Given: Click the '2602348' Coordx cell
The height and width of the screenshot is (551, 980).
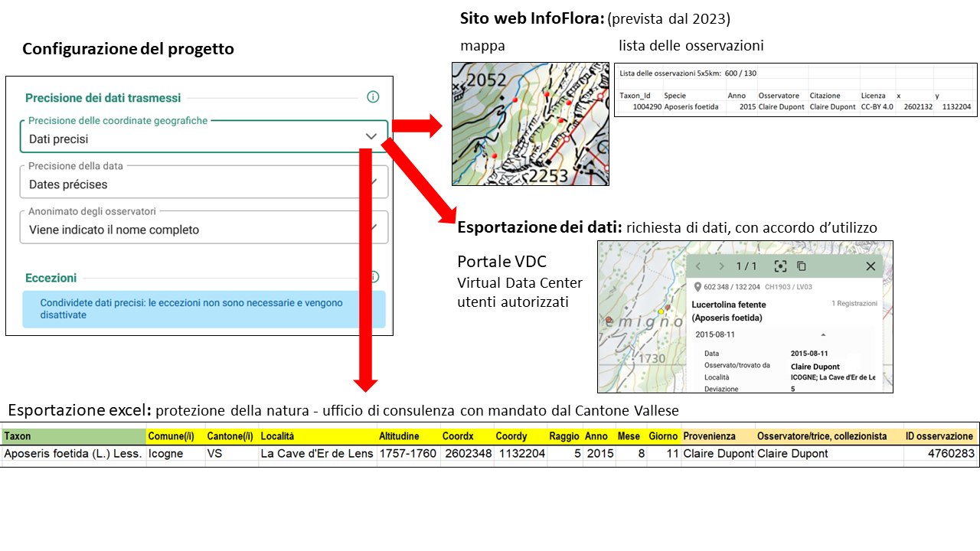Looking at the screenshot, I should pyautogui.click(x=467, y=453).
